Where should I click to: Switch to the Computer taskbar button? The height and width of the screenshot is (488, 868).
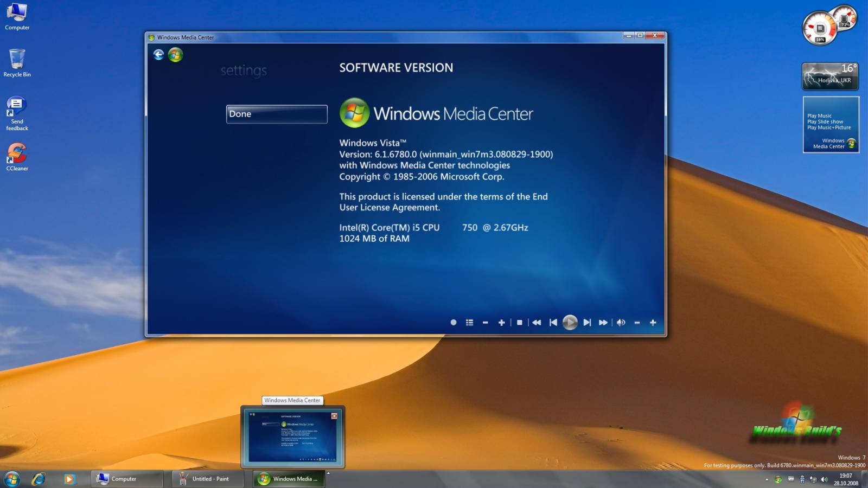[127, 479]
